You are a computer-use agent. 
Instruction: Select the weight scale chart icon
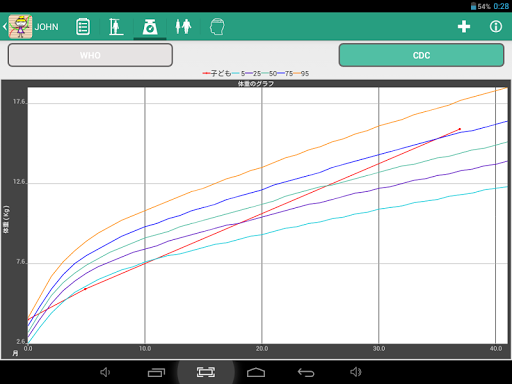(x=150, y=27)
